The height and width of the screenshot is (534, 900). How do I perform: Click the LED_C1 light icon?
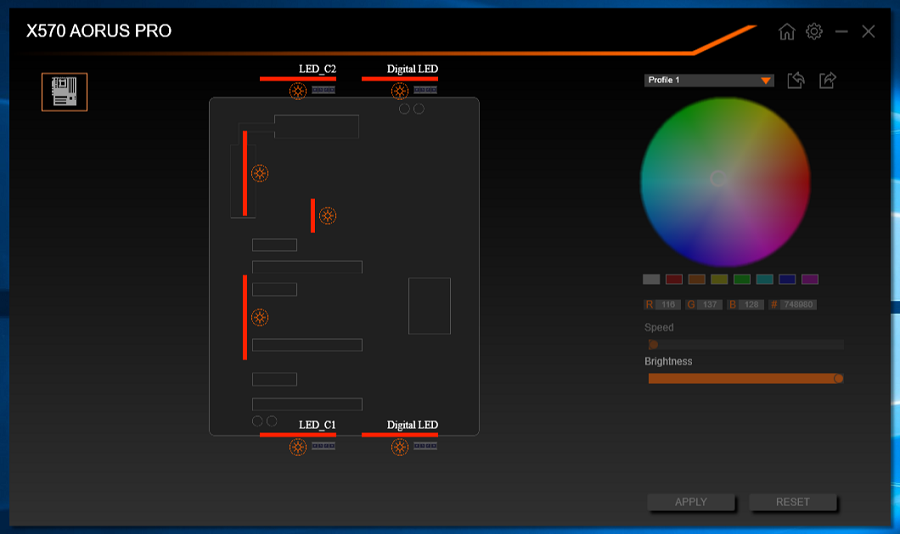pyautogui.click(x=298, y=447)
